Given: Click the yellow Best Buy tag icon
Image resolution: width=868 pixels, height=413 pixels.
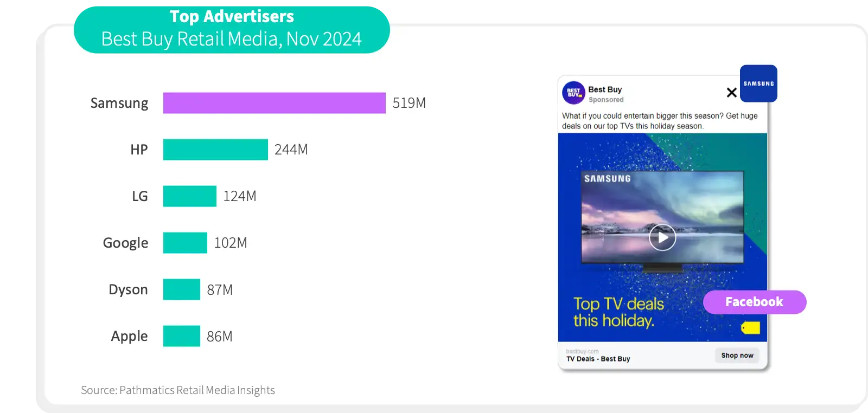Looking at the screenshot, I should [x=751, y=327].
